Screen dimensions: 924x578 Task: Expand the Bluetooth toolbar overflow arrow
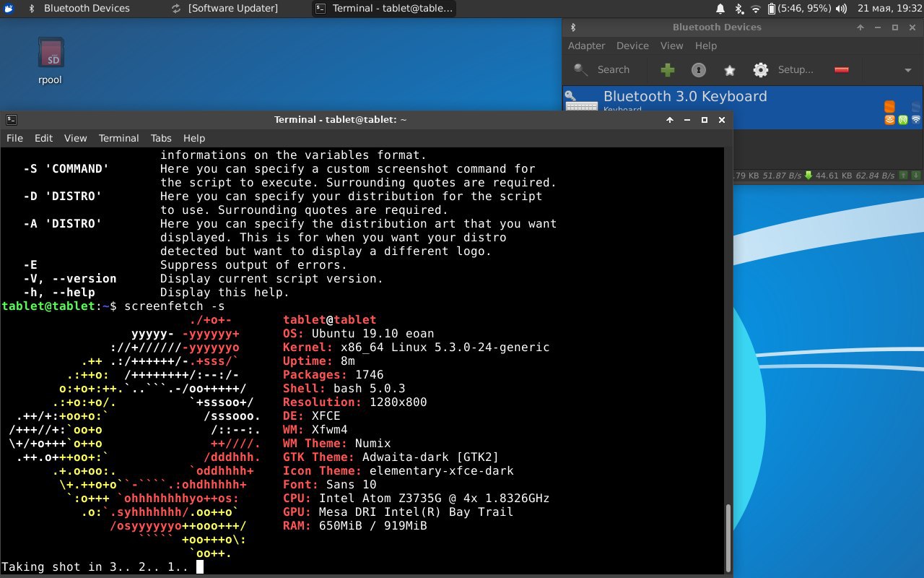tap(908, 70)
